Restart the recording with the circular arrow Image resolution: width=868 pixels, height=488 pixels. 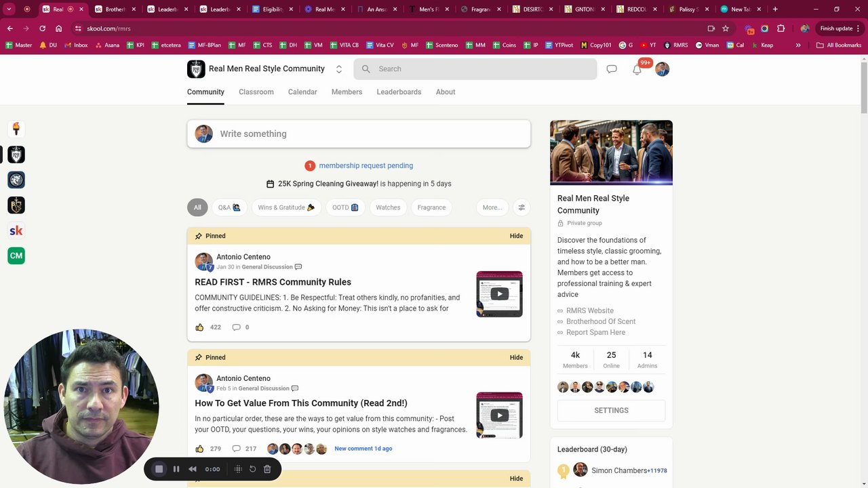tap(252, 469)
